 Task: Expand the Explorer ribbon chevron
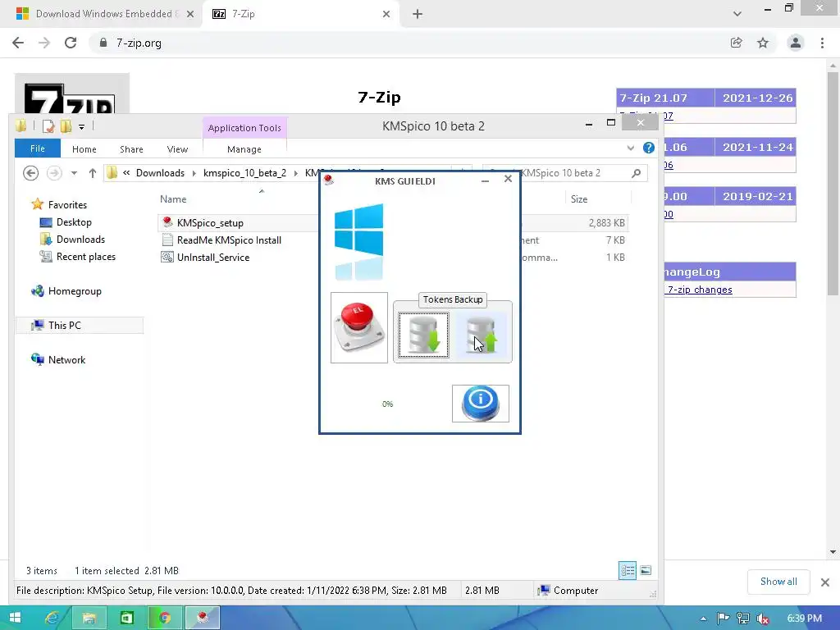pos(631,148)
